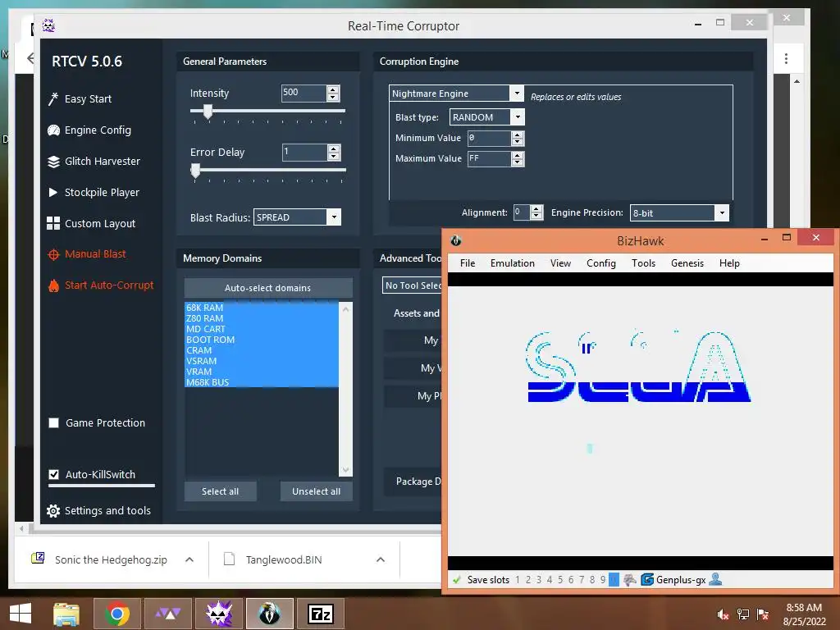Click the Intensity value field
840x630 pixels.
tap(304, 94)
